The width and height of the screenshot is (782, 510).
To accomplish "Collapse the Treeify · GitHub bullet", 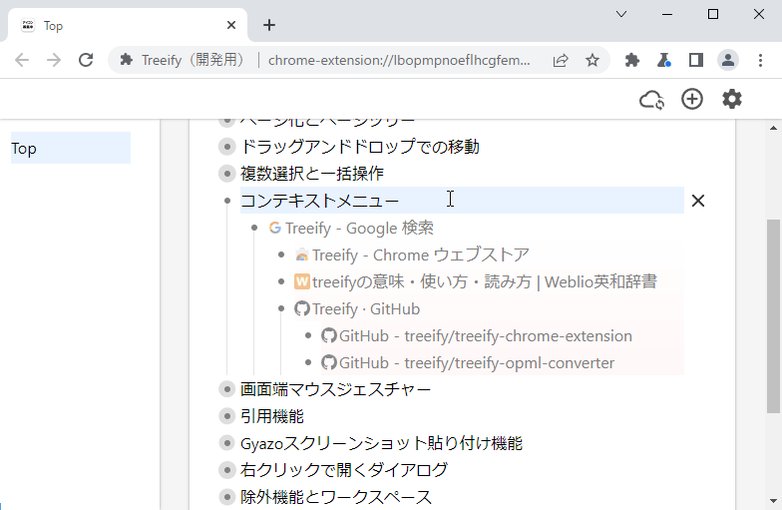I will pyautogui.click(x=281, y=309).
